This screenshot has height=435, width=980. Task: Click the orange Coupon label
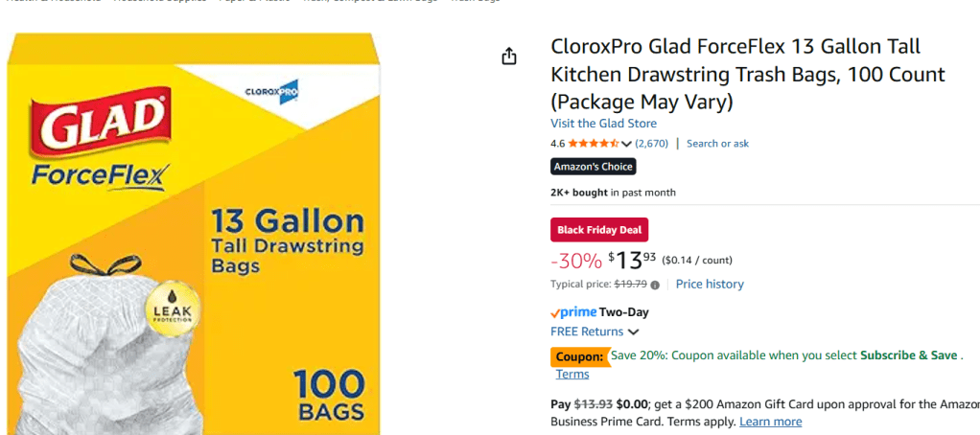point(579,356)
